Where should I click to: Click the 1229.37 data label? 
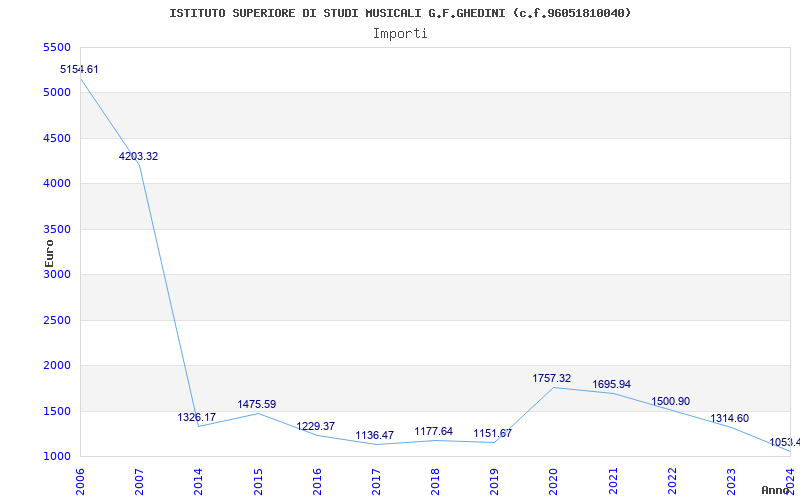coord(316,427)
